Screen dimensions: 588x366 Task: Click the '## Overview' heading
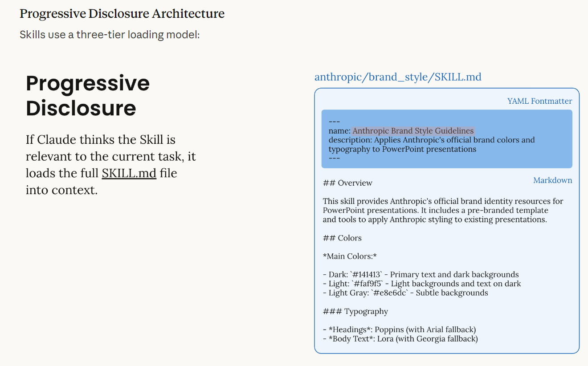pyautogui.click(x=347, y=183)
